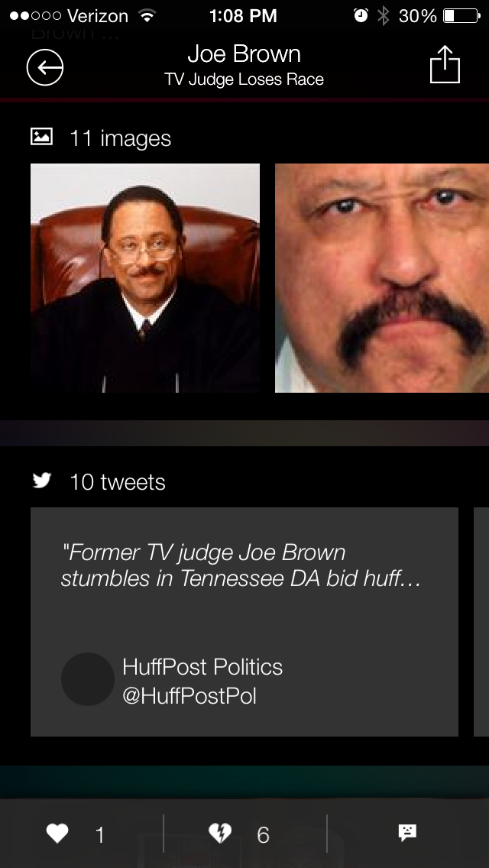Viewport: 489px width, 868px height.
Task: Tap the @HuffPostPol handle
Action: pyautogui.click(x=189, y=695)
